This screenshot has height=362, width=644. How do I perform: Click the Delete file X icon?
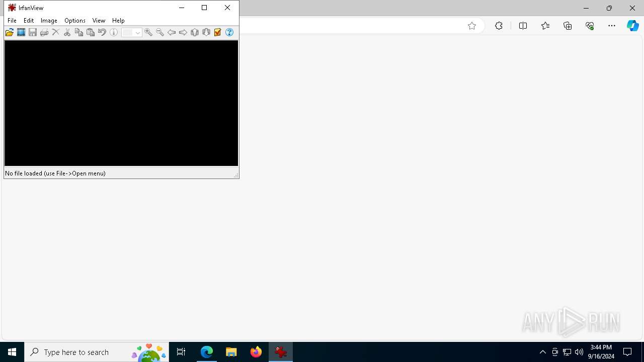point(56,32)
